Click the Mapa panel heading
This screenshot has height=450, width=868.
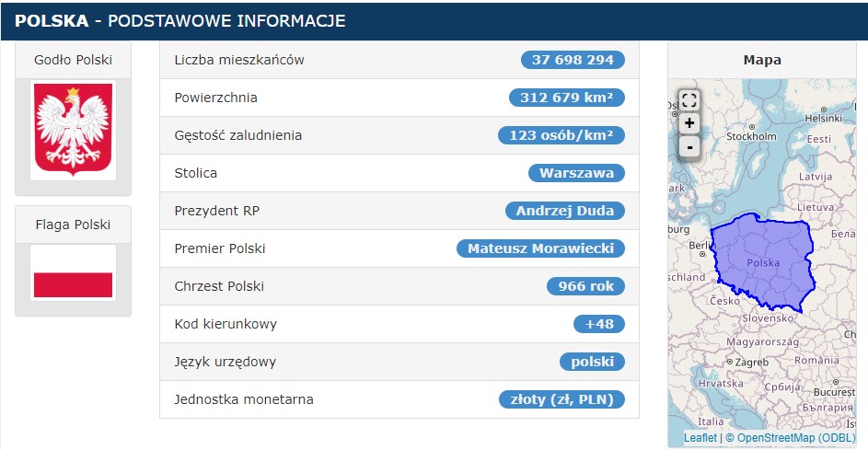[x=762, y=60]
